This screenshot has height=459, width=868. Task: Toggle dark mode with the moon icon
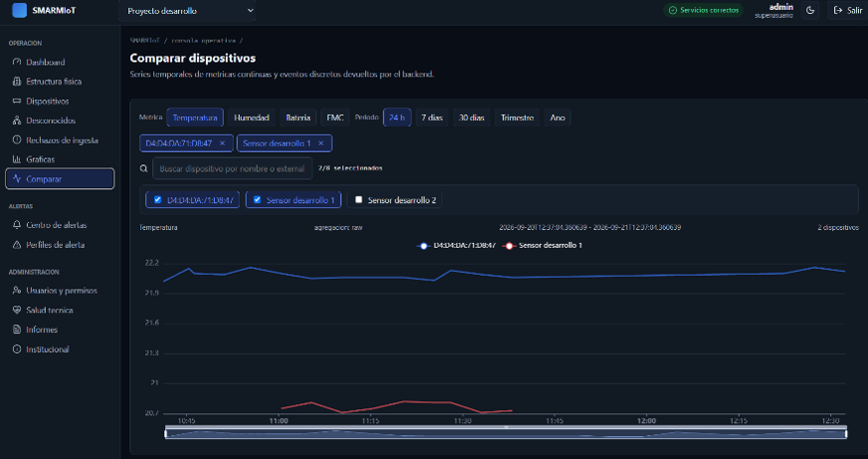tap(810, 10)
